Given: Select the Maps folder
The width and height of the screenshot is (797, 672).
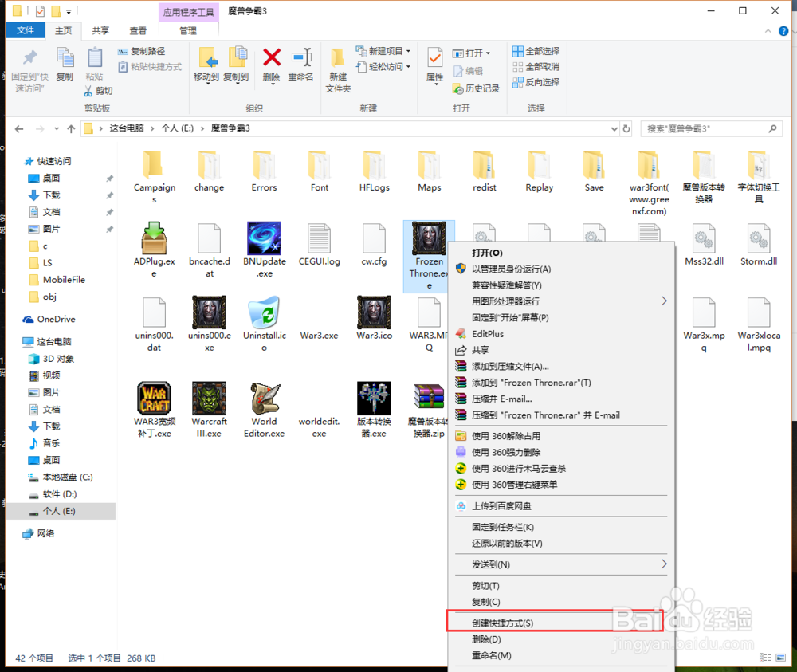Looking at the screenshot, I should pyautogui.click(x=429, y=171).
